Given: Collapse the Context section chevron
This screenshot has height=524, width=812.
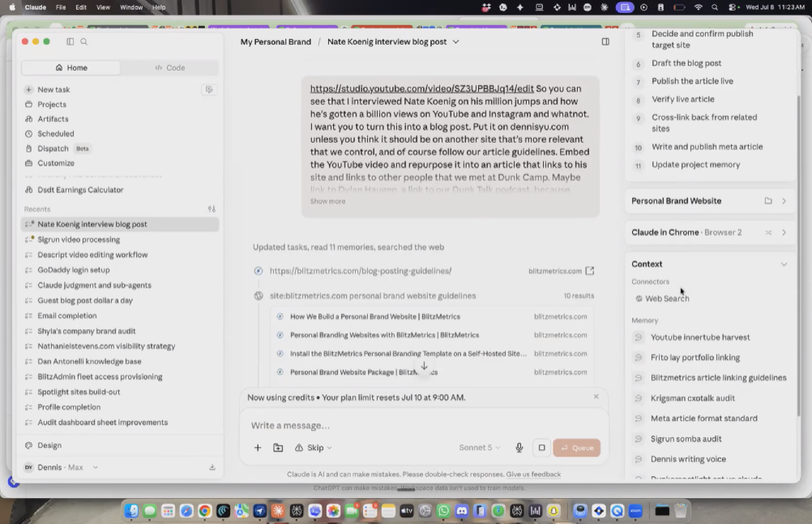Looking at the screenshot, I should [x=784, y=264].
